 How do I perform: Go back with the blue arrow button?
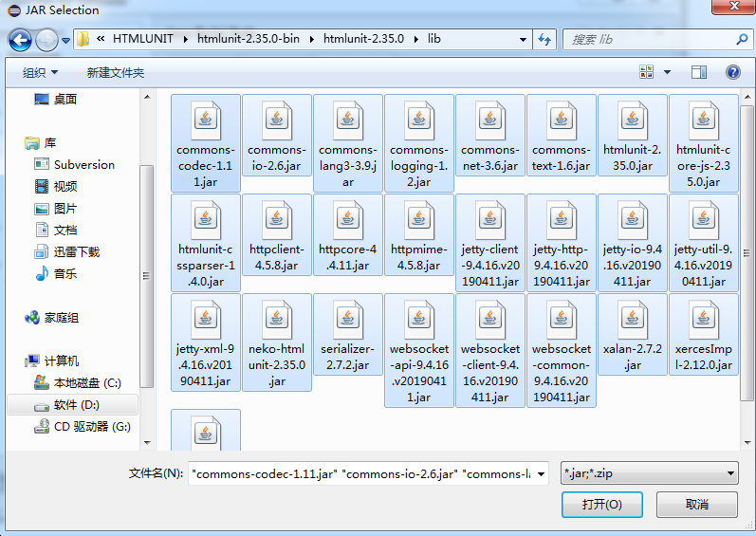click(x=20, y=40)
